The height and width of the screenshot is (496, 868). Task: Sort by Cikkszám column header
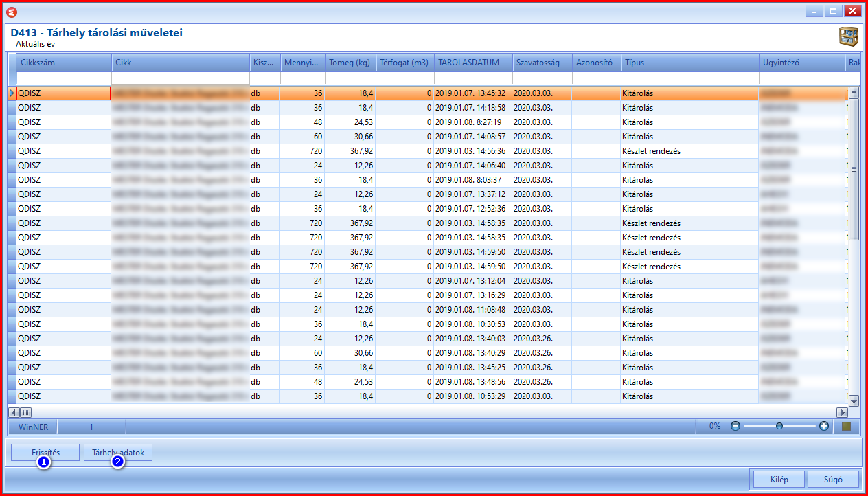pyautogui.click(x=64, y=63)
